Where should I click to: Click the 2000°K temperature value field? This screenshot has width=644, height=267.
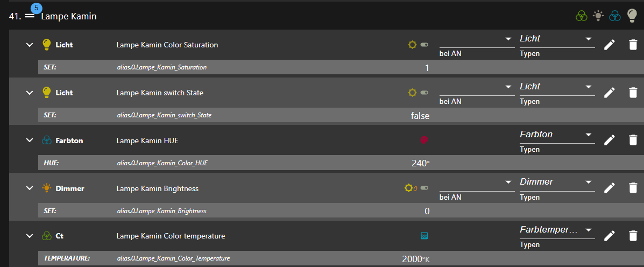tap(415, 259)
